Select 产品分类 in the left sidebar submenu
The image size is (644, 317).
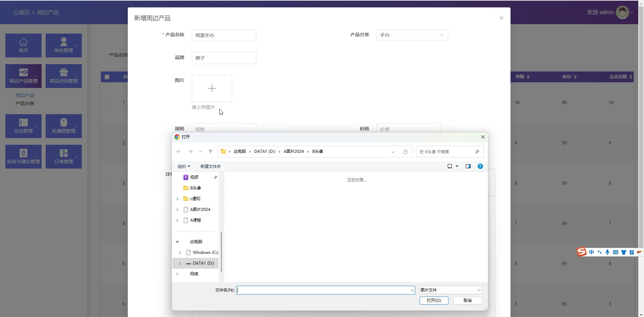point(25,103)
